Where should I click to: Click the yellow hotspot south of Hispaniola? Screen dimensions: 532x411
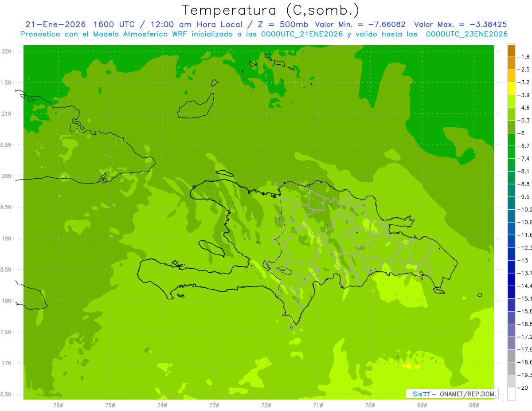(x=411, y=366)
